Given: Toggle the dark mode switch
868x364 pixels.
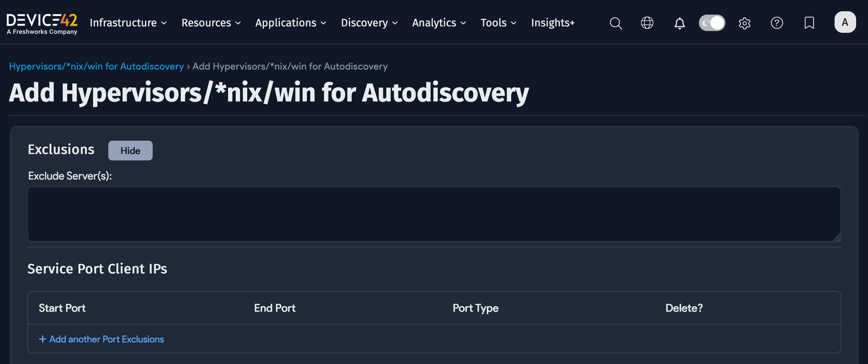Looking at the screenshot, I should [x=712, y=23].
